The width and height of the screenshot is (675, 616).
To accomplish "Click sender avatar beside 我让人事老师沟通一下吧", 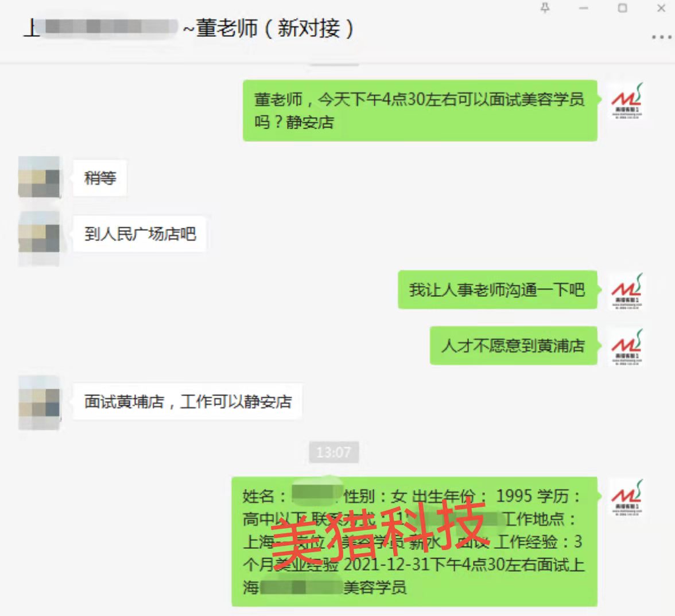I will pos(627,291).
